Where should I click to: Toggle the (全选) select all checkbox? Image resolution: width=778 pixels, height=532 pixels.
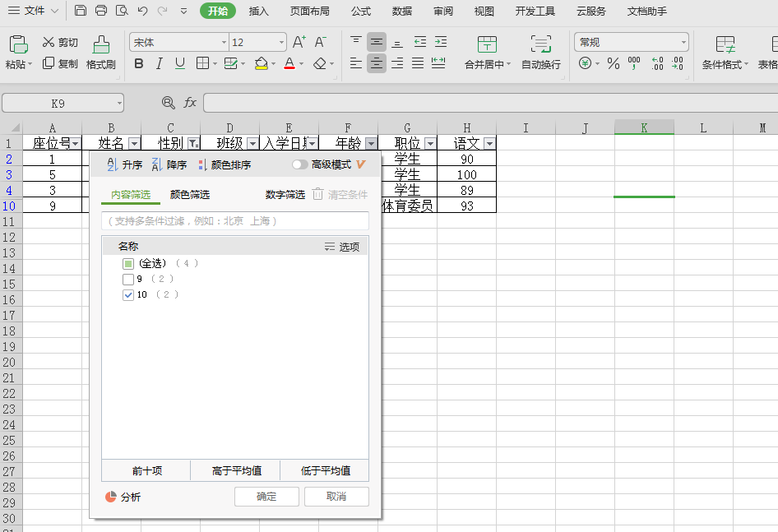coord(128,263)
